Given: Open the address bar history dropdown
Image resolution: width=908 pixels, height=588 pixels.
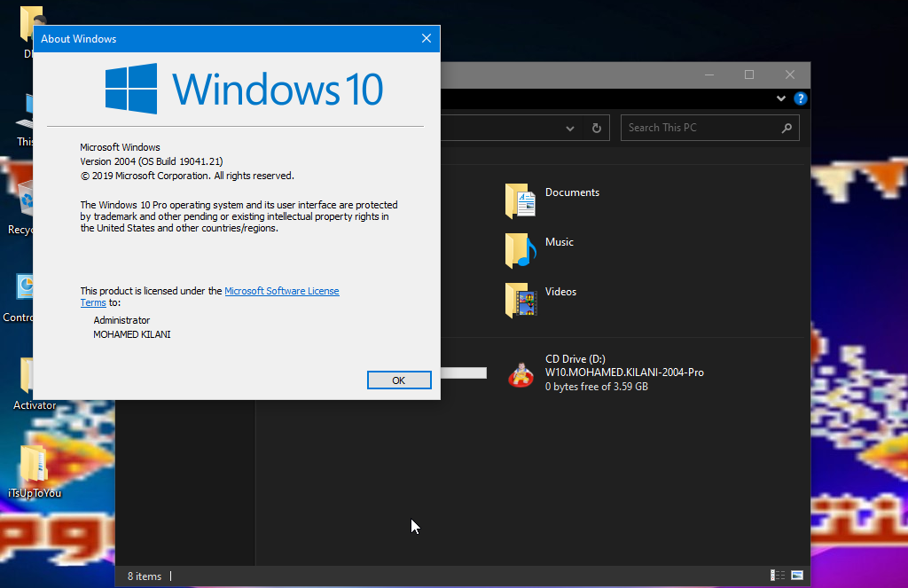Looking at the screenshot, I should (x=570, y=128).
